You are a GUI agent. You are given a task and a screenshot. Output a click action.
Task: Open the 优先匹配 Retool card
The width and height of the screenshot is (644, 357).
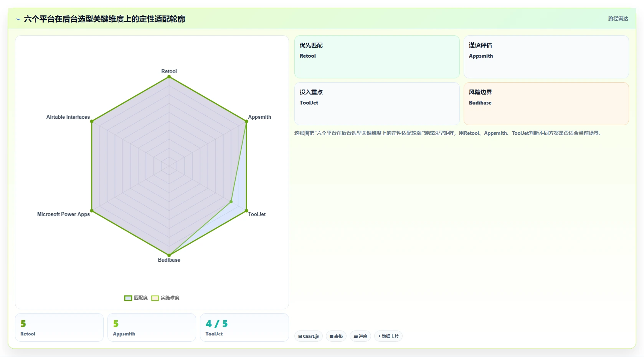[x=377, y=57]
